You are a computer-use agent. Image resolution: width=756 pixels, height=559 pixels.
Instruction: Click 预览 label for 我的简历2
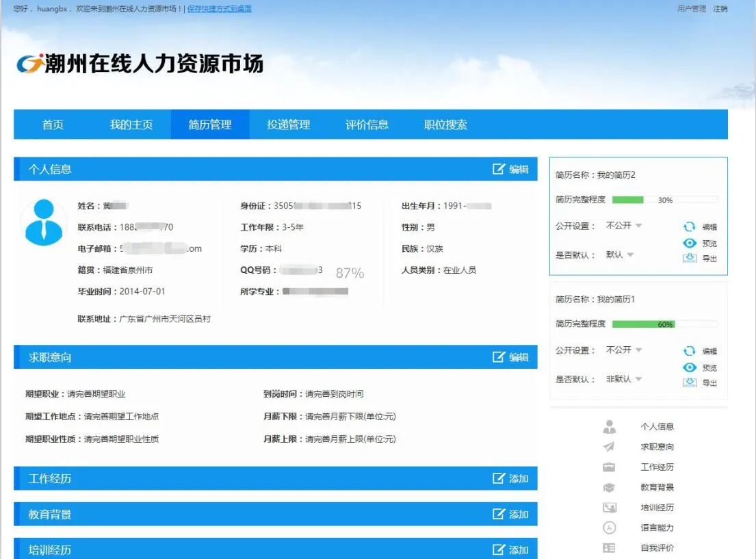(709, 244)
